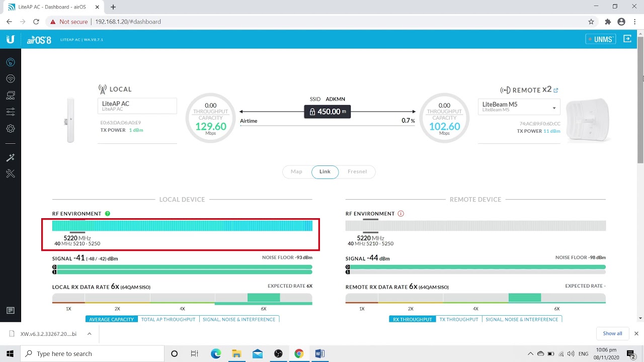This screenshot has width=644, height=362.
Task: Open the Tools wrench icon in the sidebar
Action: 10,174
